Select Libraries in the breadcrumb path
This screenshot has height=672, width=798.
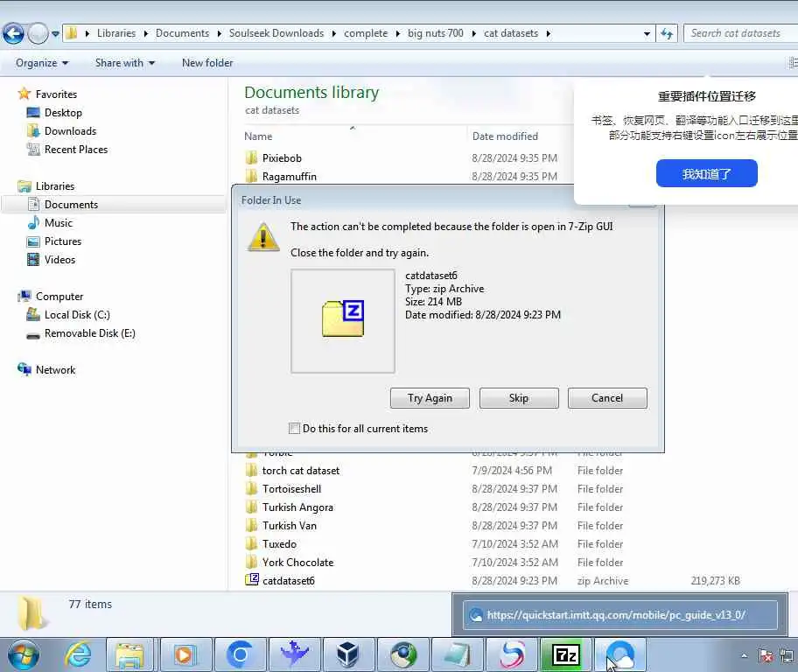[116, 33]
